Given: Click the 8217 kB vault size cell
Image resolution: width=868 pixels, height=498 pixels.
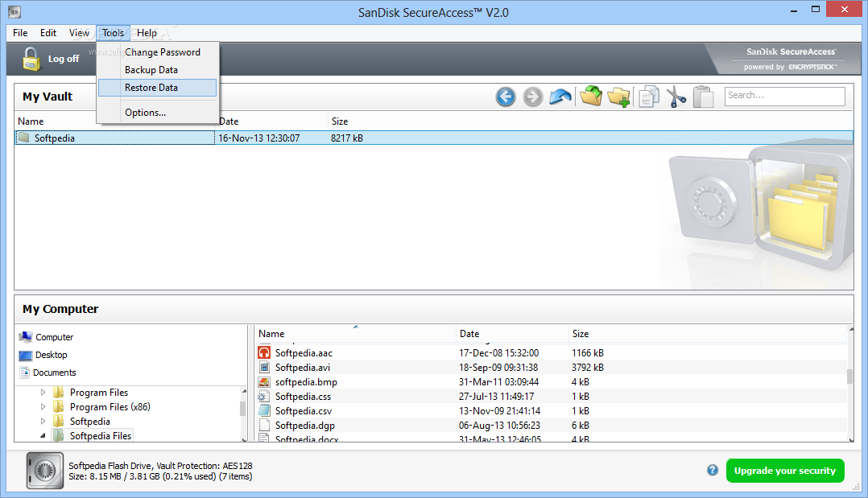Looking at the screenshot, I should tap(347, 138).
